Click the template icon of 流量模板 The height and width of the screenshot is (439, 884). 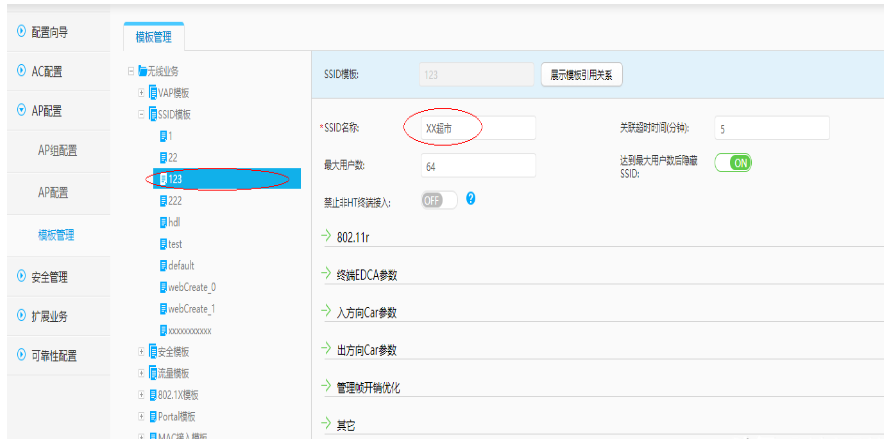click(153, 373)
